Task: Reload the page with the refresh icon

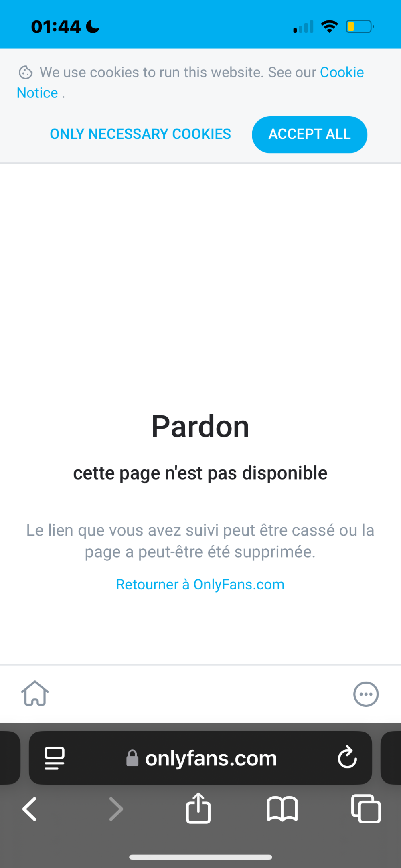Action: [347, 757]
